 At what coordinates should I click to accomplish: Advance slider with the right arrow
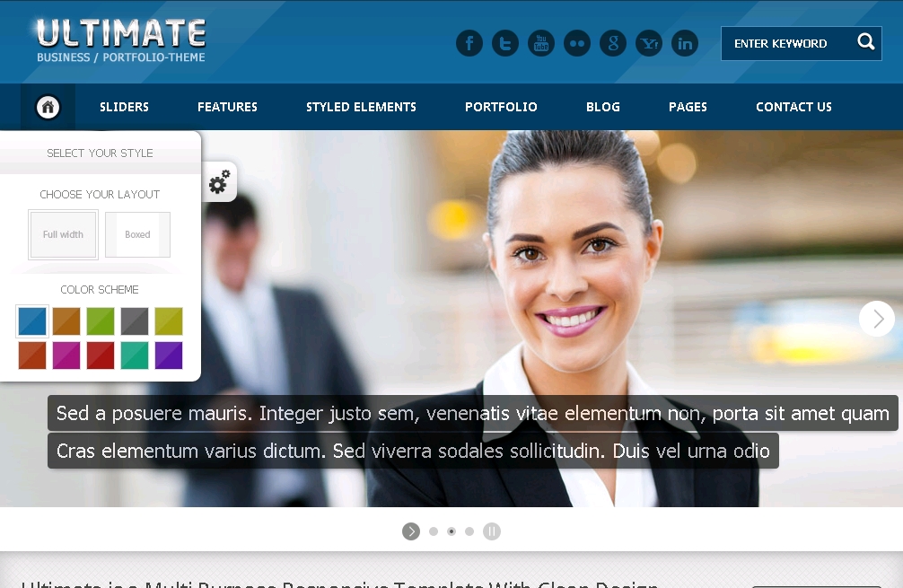coord(877,319)
